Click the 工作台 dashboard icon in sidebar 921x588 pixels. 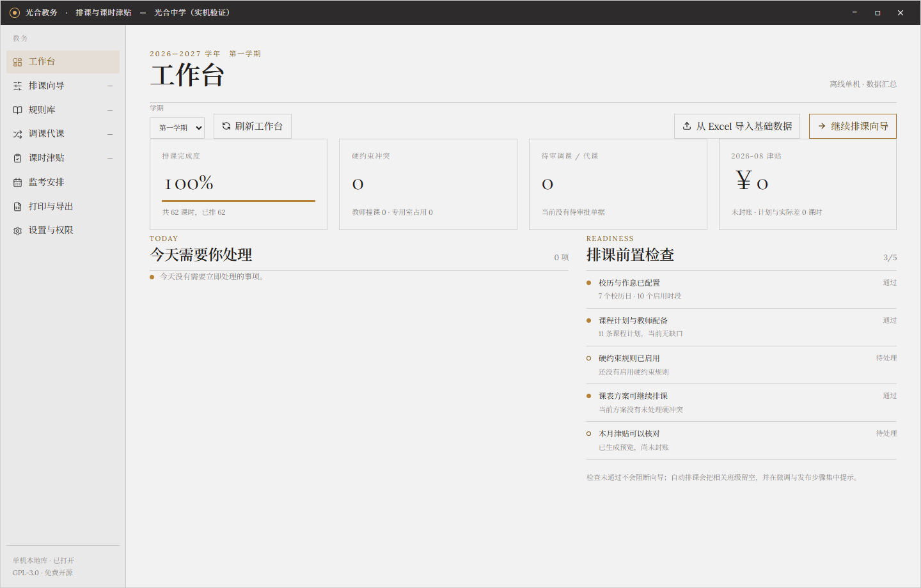click(17, 62)
